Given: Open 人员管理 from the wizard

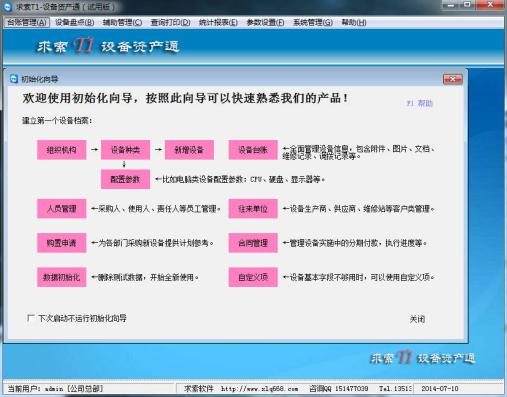Looking at the screenshot, I should point(62,209).
